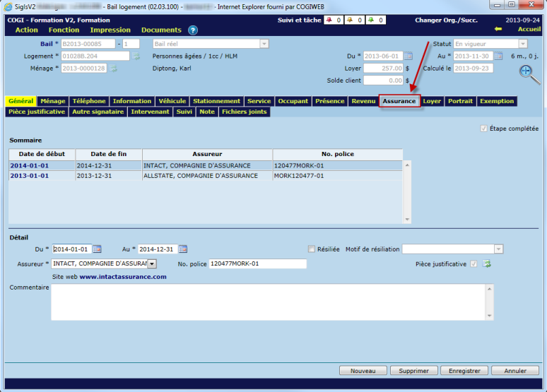Screen dimensions: 547x392
Task: Click the Enregistrer button
Action: [x=464, y=371]
